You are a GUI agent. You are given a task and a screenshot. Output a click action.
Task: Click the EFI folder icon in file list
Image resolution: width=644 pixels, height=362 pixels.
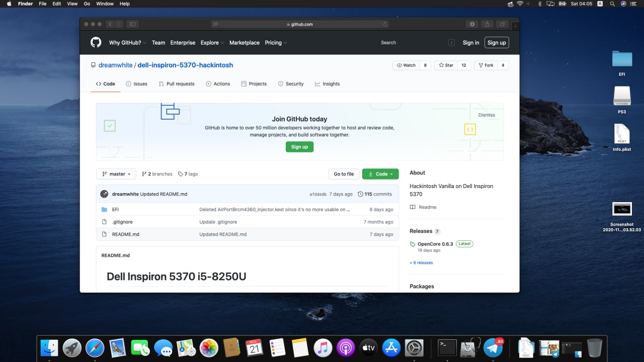tap(104, 210)
